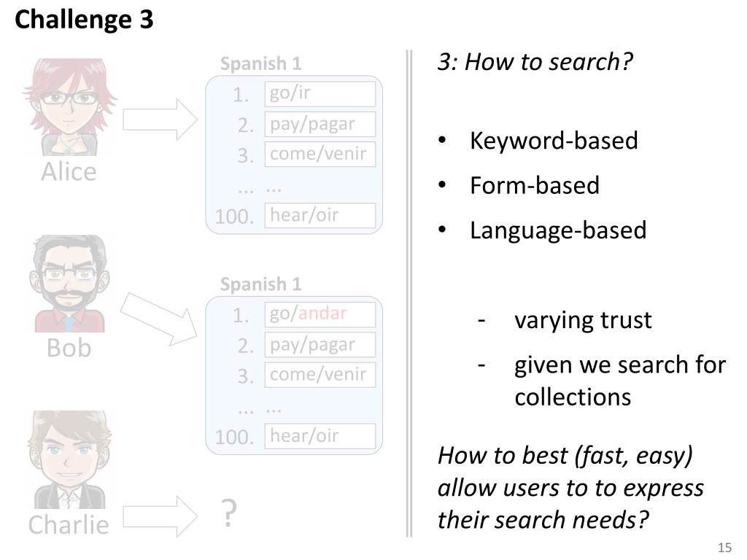Click Alice's red-haired avatar
Screen dimensions: 747x560
coord(69,106)
